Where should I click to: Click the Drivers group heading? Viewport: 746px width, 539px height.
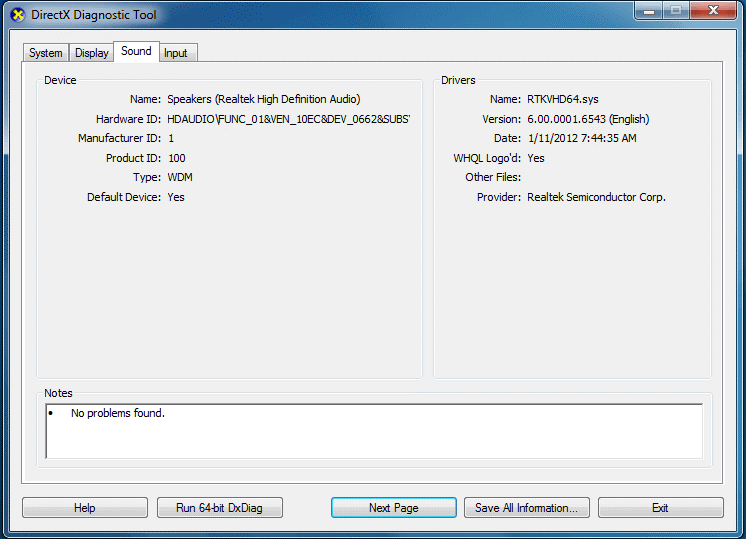point(458,80)
